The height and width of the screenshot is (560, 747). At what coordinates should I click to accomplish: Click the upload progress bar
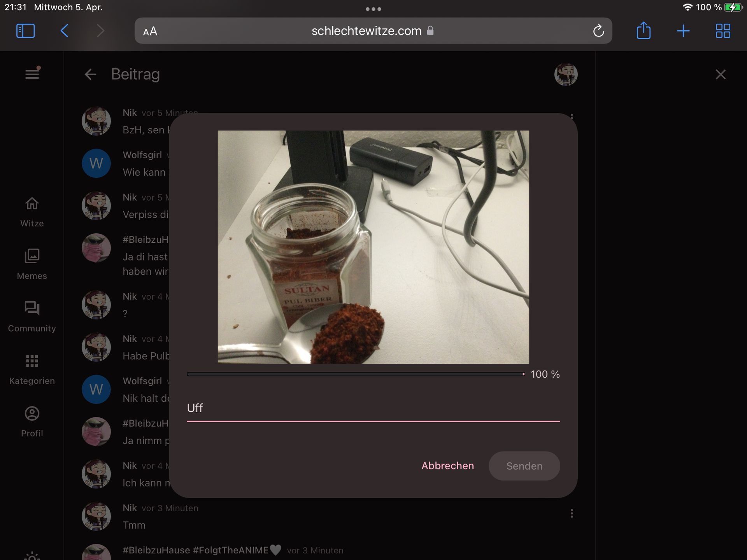click(355, 374)
